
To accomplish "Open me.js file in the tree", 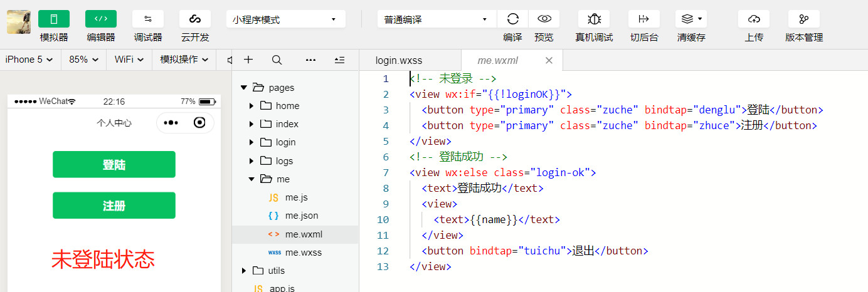I will (x=296, y=197).
